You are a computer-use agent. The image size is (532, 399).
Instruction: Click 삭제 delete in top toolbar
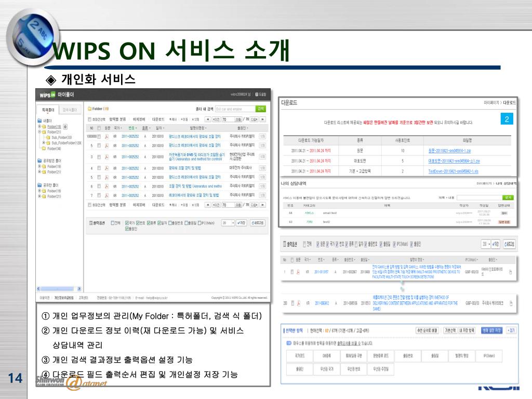(x=195, y=119)
